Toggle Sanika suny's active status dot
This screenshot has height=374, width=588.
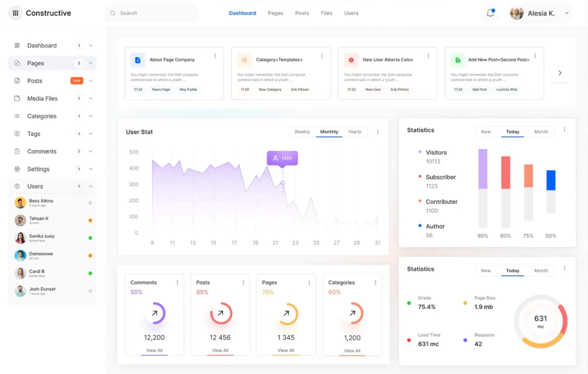point(90,238)
